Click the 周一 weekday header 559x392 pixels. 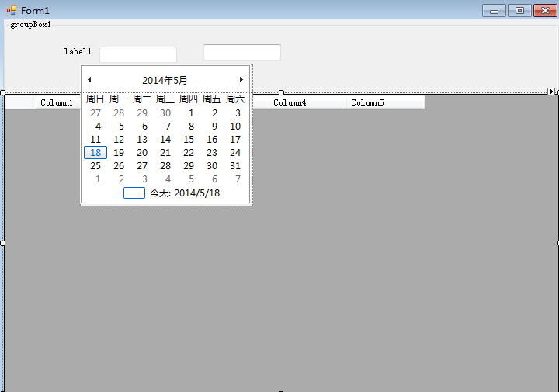(x=118, y=99)
